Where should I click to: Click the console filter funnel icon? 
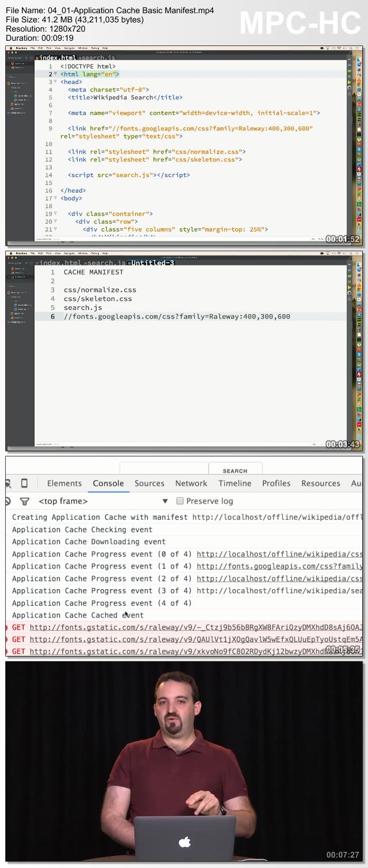24,501
